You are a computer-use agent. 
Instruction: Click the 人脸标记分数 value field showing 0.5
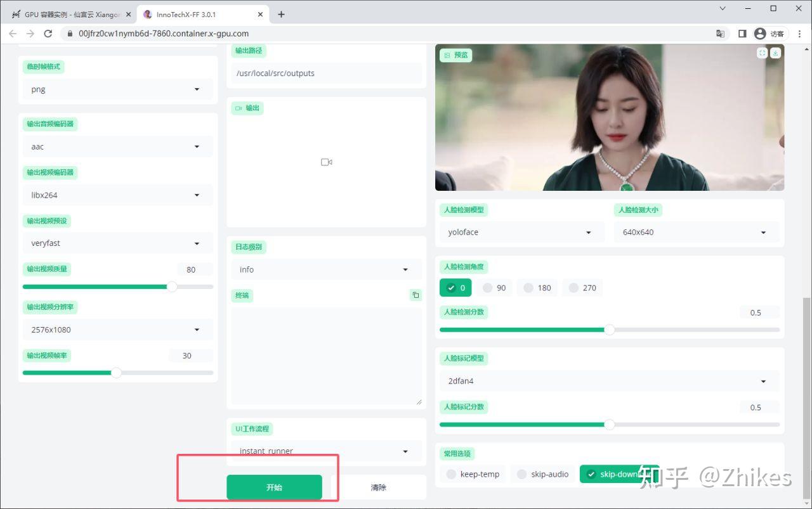click(x=759, y=408)
